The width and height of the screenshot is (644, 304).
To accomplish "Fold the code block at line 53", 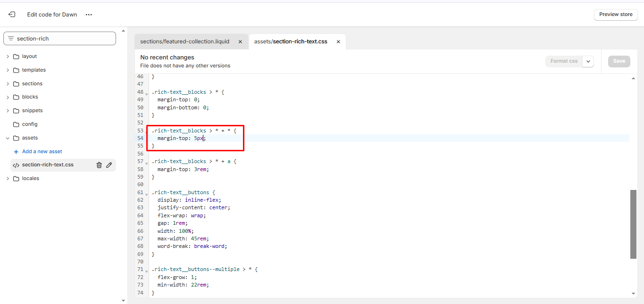I will (x=147, y=132).
